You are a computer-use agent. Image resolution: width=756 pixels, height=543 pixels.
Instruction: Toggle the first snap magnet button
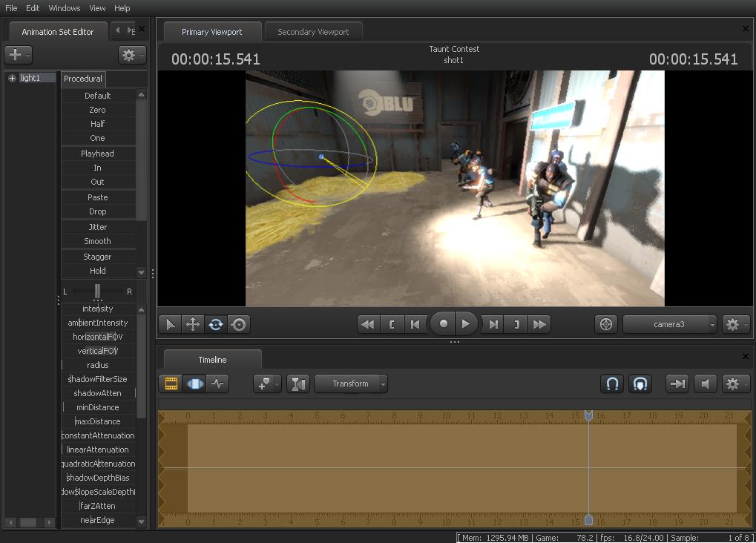pyautogui.click(x=613, y=384)
